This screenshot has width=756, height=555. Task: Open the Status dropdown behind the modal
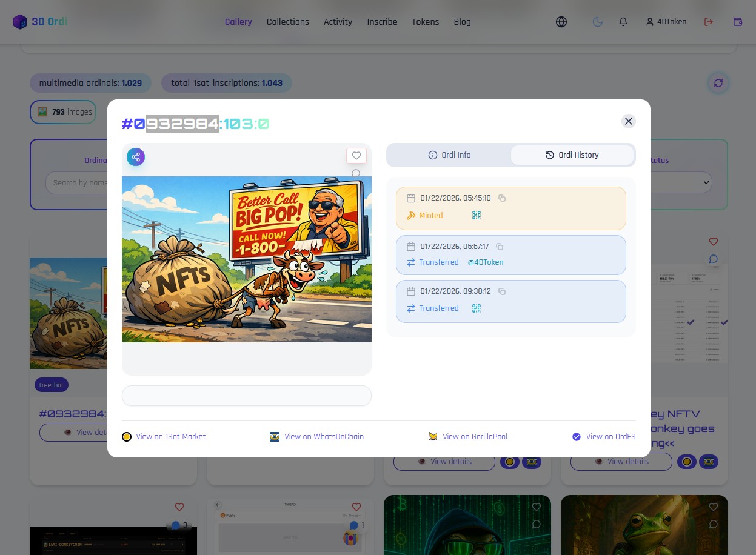point(706,182)
